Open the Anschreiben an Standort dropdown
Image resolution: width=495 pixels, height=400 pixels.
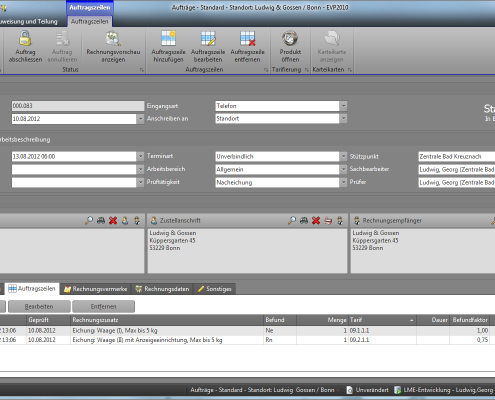click(x=343, y=119)
